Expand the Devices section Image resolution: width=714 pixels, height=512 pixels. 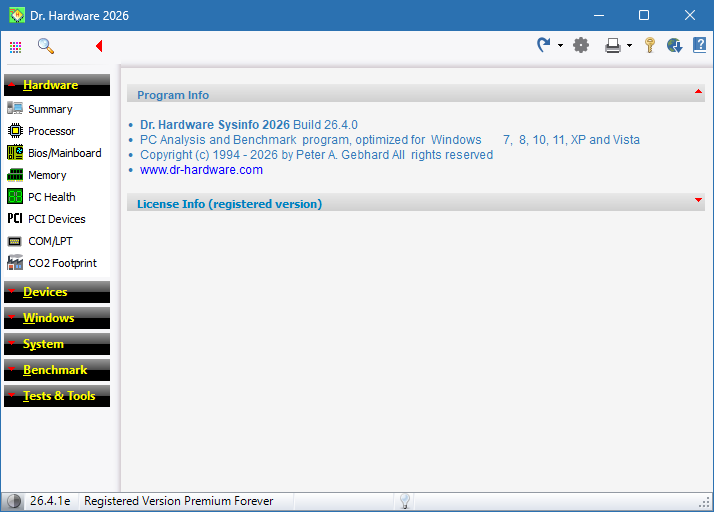pyautogui.click(x=57, y=292)
